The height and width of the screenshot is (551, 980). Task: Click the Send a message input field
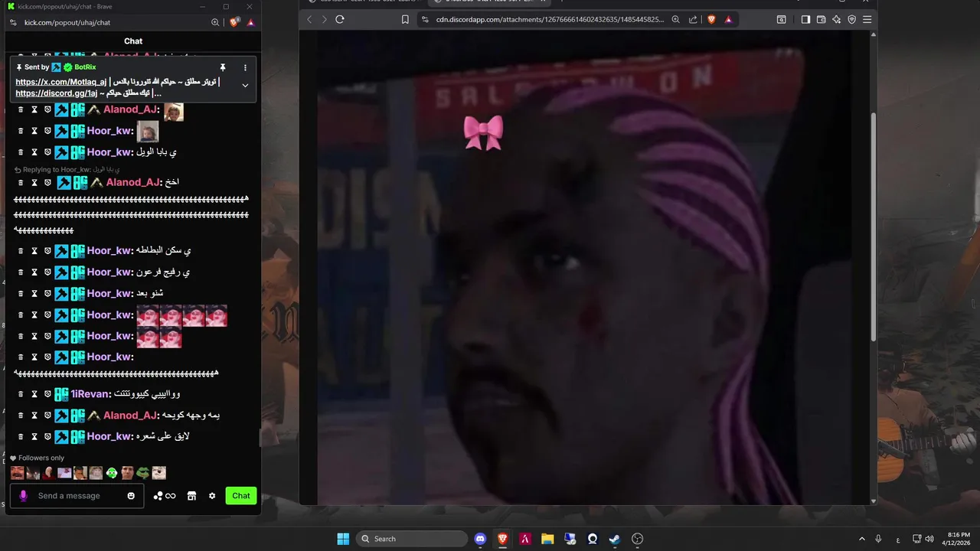point(77,496)
